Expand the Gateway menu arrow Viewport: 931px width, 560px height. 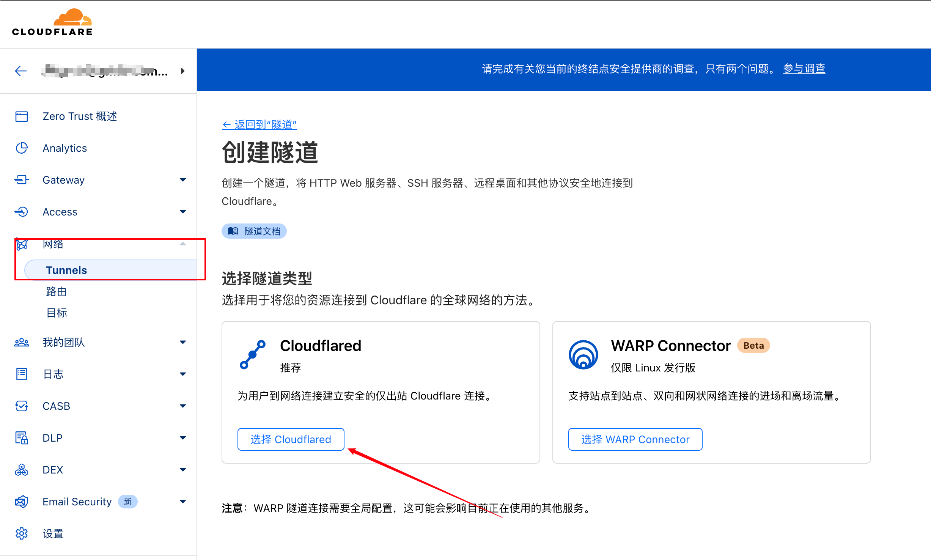tap(183, 180)
